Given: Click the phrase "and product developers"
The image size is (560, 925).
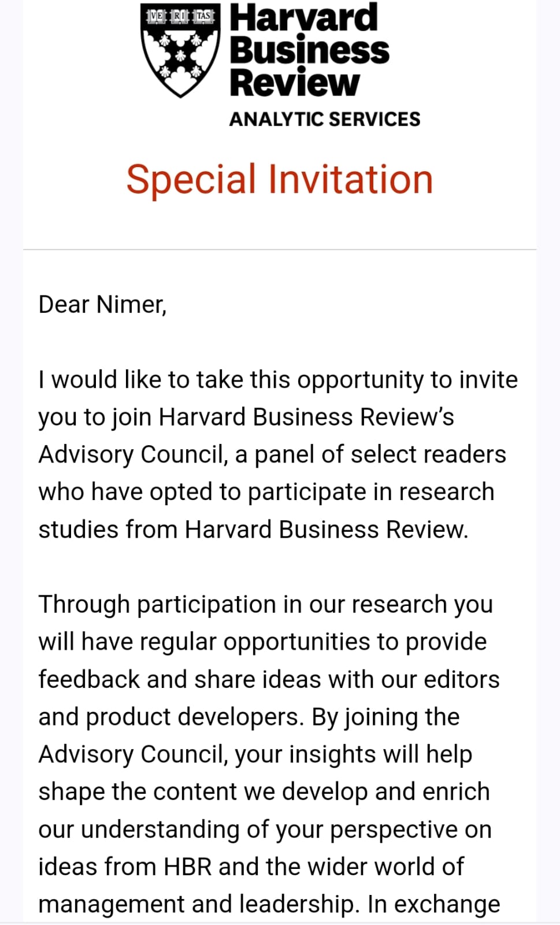Looking at the screenshot, I should (170, 717).
